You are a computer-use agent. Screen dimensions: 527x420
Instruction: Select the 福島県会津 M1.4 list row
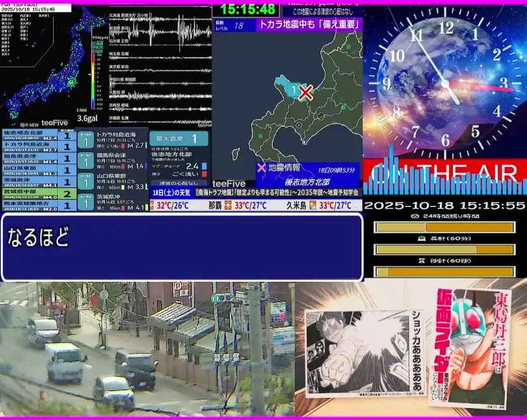pos(39,159)
